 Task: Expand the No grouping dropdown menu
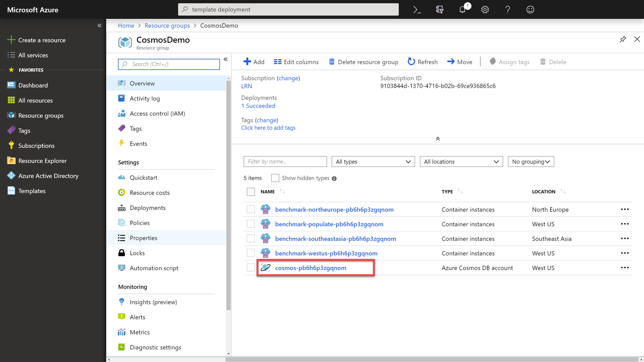[x=531, y=161]
